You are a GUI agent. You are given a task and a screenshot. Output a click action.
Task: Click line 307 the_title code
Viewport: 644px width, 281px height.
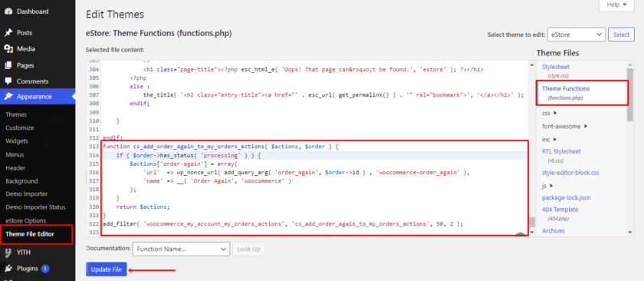coord(333,95)
